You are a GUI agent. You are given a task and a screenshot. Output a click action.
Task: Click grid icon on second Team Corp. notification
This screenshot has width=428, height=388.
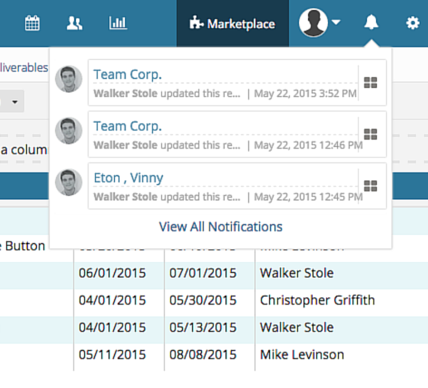point(370,134)
